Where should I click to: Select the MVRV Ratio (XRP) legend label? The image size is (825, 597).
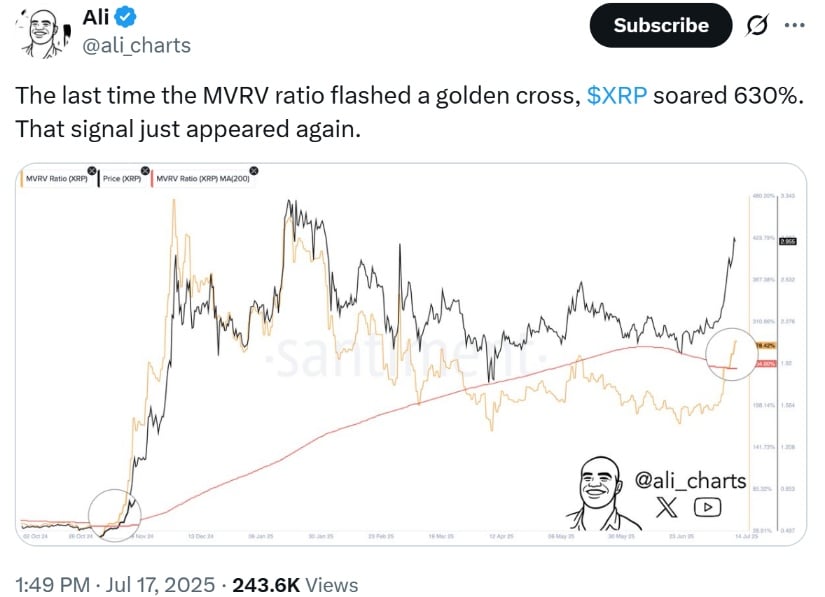pos(56,179)
